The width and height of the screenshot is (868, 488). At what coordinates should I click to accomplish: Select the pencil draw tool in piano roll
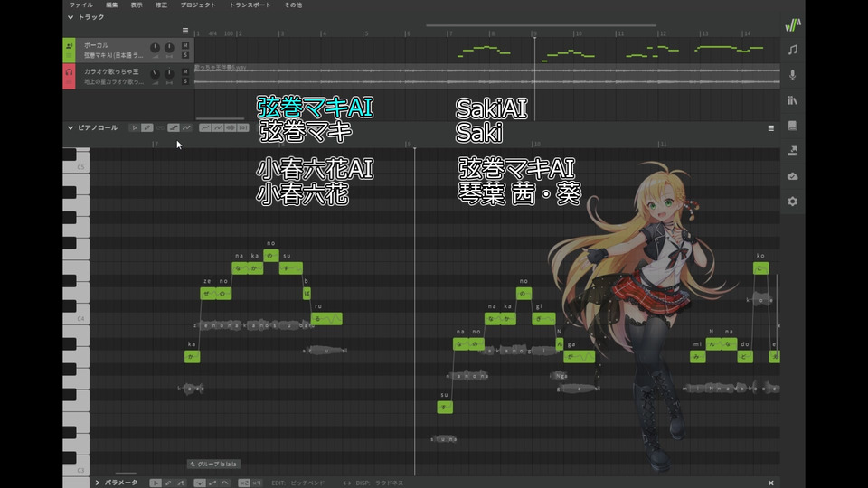coord(146,127)
